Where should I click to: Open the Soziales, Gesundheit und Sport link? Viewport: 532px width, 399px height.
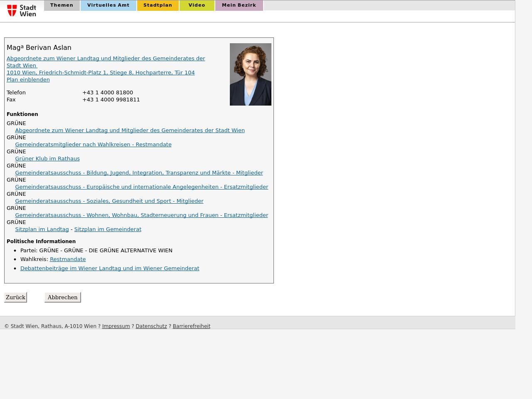click(109, 201)
